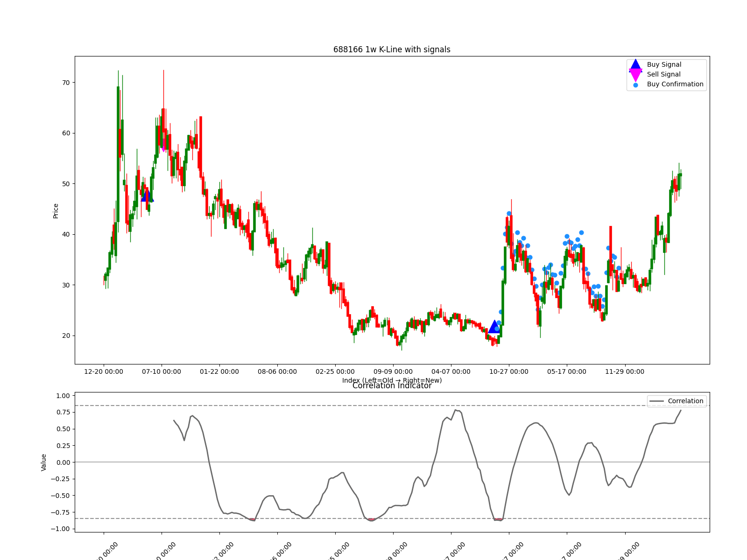
Task: Click the price tick label 20
Action: 66,336
